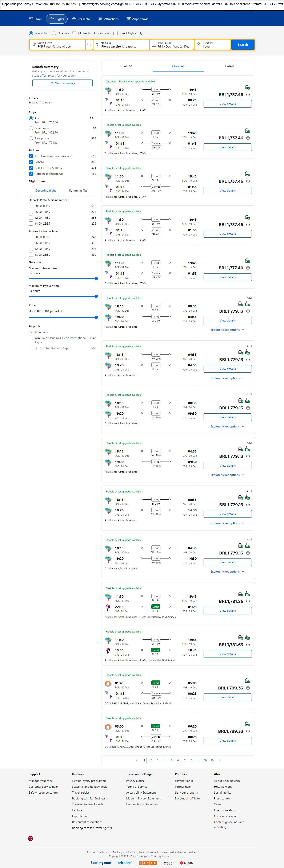Click the traveller person icon in the search bar
Viewport: 284px width, 868px height.
tap(198, 45)
